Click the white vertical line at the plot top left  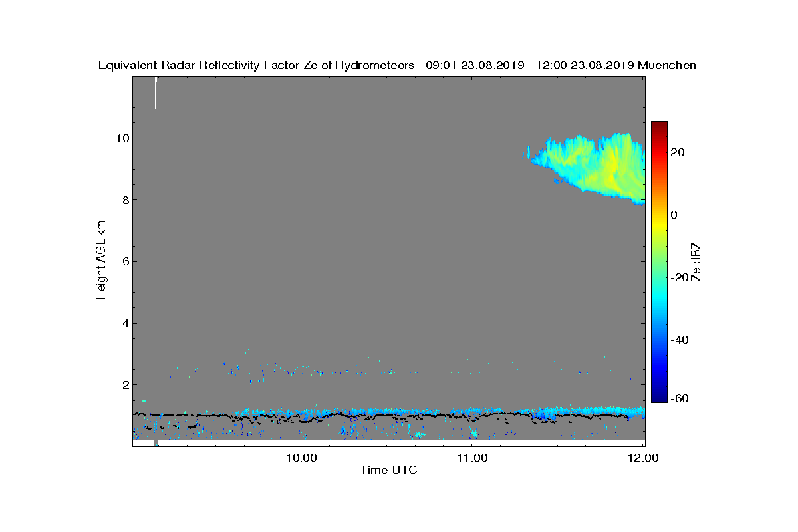pyautogui.click(x=156, y=93)
